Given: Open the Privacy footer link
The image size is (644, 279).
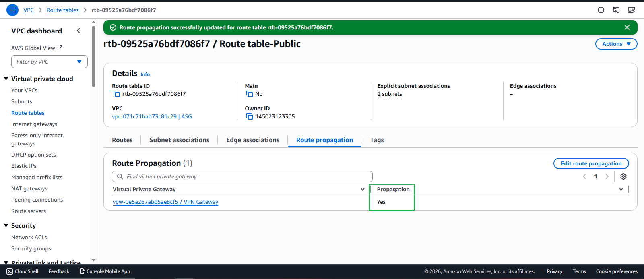Looking at the screenshot, I should click(555, 271).
